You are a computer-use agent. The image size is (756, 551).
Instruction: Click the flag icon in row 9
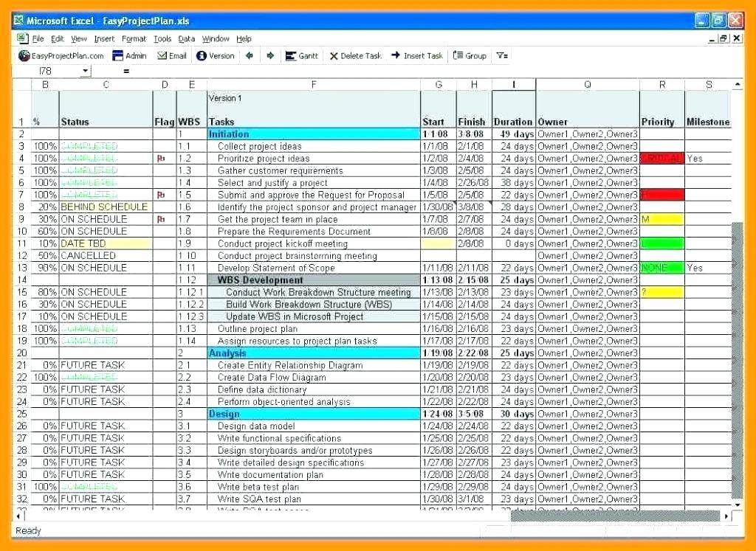[x=161, y=219]
